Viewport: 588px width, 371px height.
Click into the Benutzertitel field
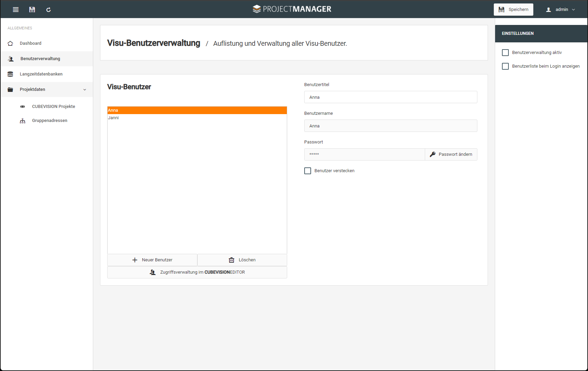391,97
